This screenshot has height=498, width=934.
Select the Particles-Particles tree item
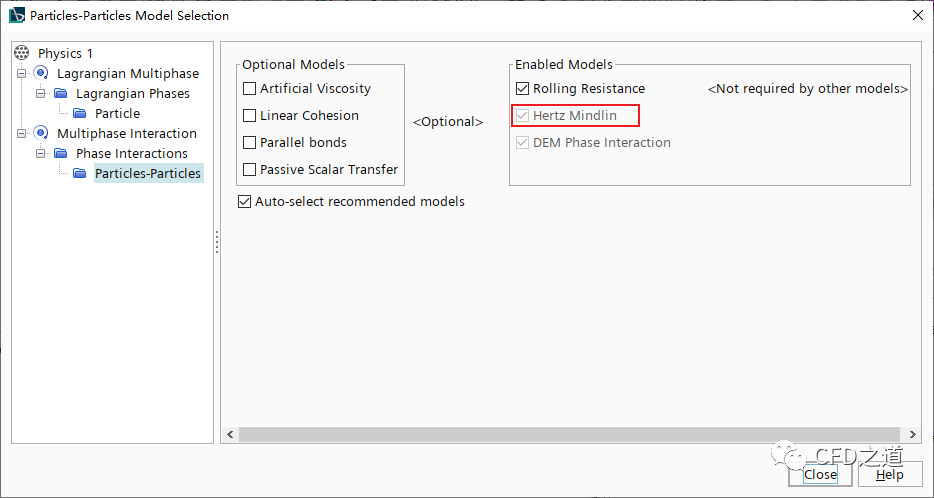pyautogui.click(x=148, y=173)
